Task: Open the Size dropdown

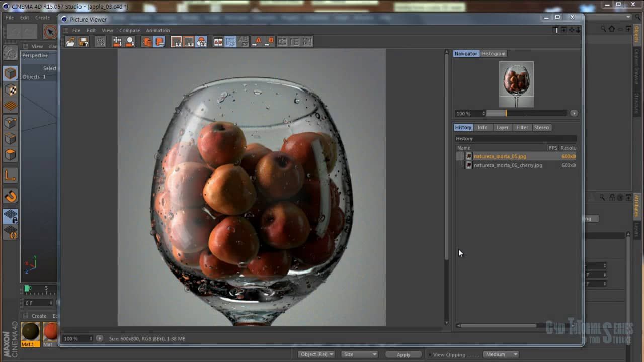Action: pos(359,354)
